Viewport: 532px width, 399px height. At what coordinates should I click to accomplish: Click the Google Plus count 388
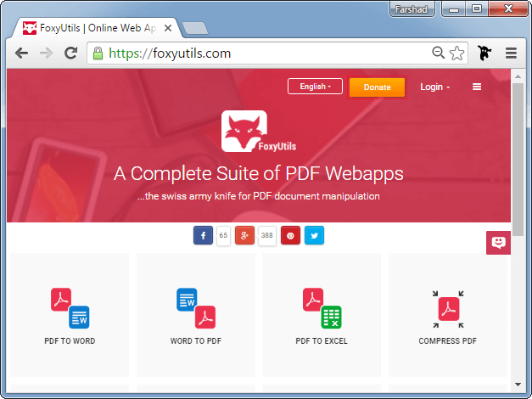click(267, 235)
